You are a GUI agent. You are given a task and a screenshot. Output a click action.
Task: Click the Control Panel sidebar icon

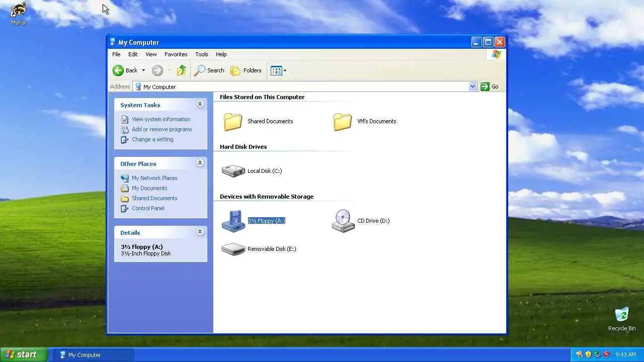[x=125, y=208]
